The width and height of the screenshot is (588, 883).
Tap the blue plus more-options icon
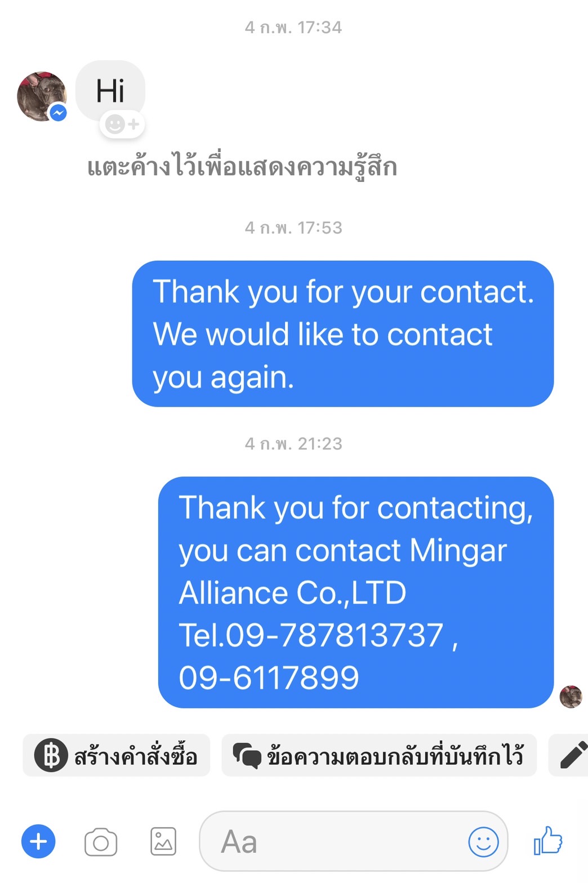(x=38, y=841)
